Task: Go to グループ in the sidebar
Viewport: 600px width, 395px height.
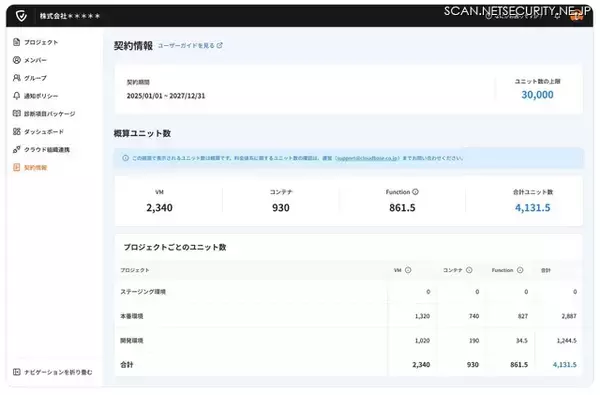Action: pos(30,78)
